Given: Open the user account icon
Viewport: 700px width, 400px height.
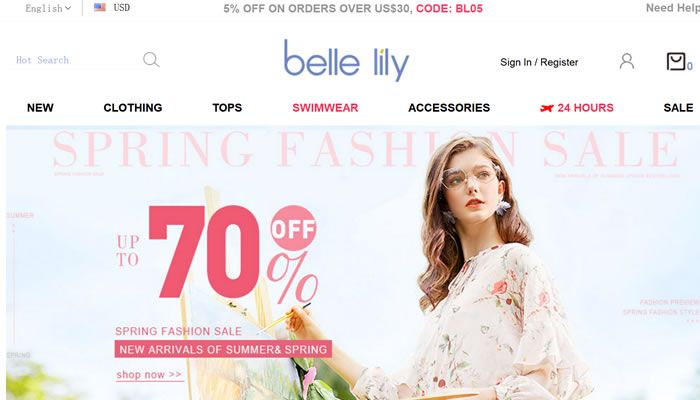Looking at the screenshot, I should click(x=627, y=61).
